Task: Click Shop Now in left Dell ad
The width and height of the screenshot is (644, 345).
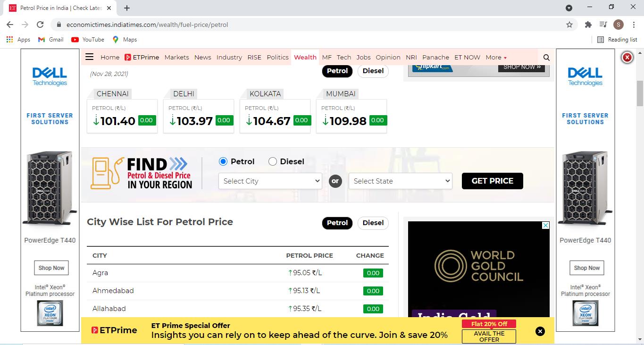Action: point(51,268)
